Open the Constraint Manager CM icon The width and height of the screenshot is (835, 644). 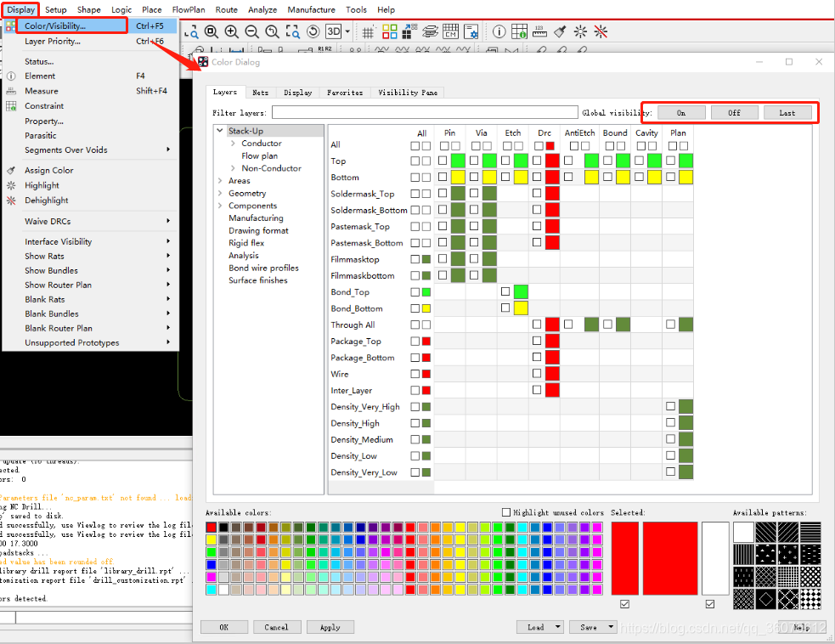tap(450, 32)
